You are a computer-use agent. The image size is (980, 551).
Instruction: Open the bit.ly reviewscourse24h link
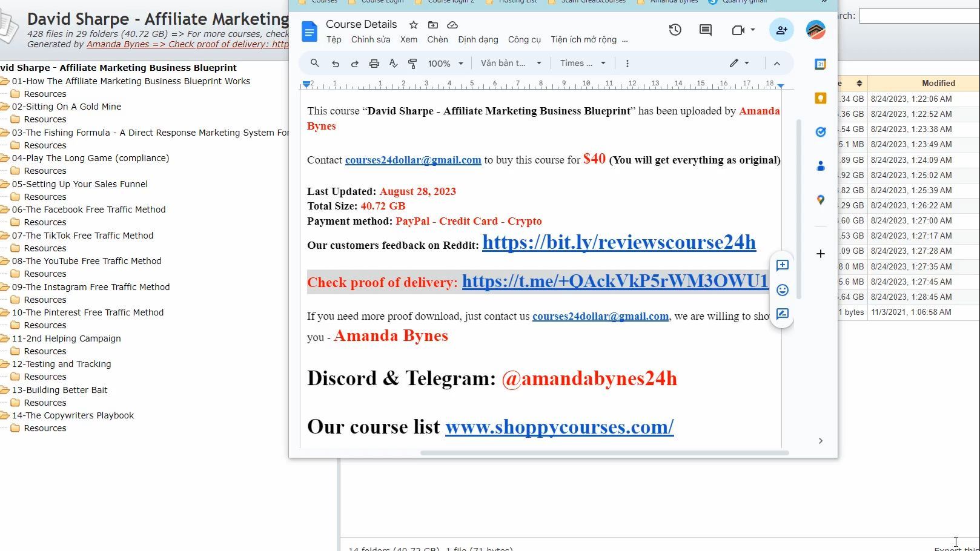(619, 242)
